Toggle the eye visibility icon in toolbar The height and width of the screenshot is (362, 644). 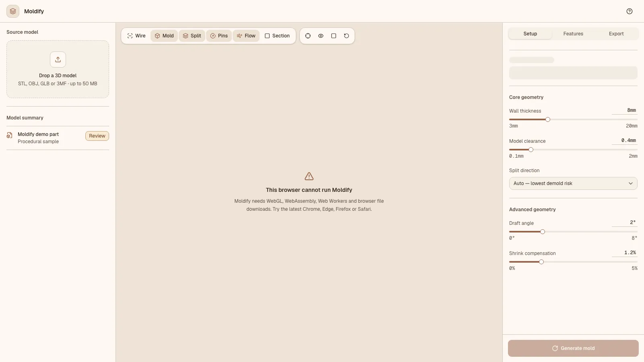[x=321, y=36]
